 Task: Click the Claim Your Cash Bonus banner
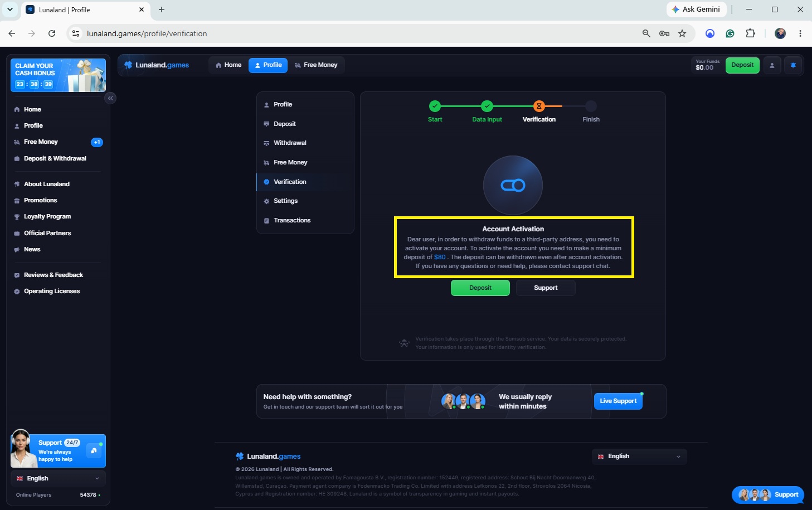tap(58, 75)
